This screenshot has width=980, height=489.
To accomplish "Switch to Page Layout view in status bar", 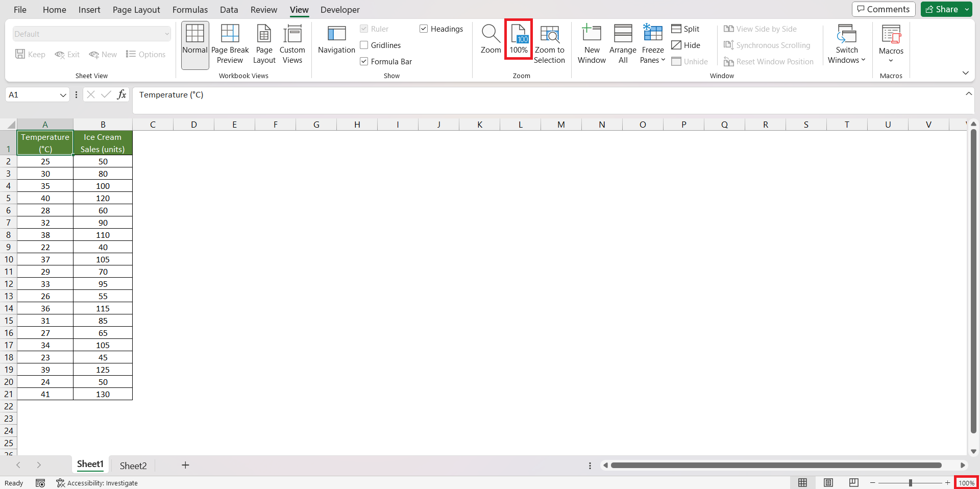I will tap(828, 482).
